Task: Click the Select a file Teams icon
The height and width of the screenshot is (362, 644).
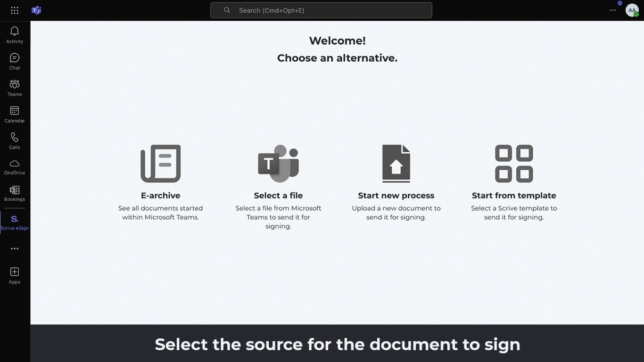Action: (x=278, y=164)
